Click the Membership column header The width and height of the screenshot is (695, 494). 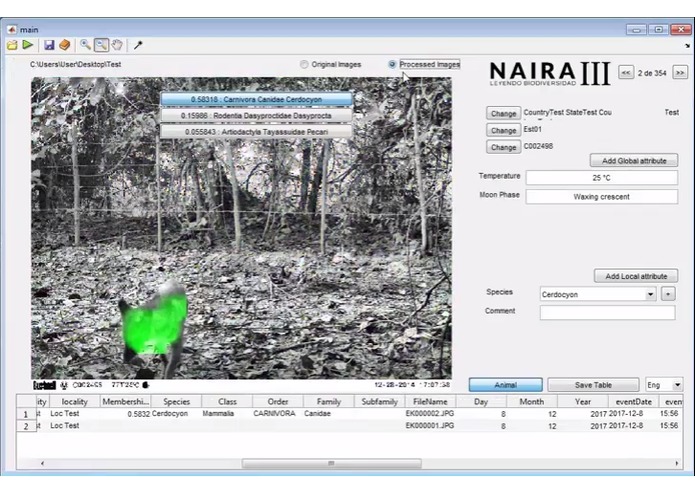tap(125, 401)
